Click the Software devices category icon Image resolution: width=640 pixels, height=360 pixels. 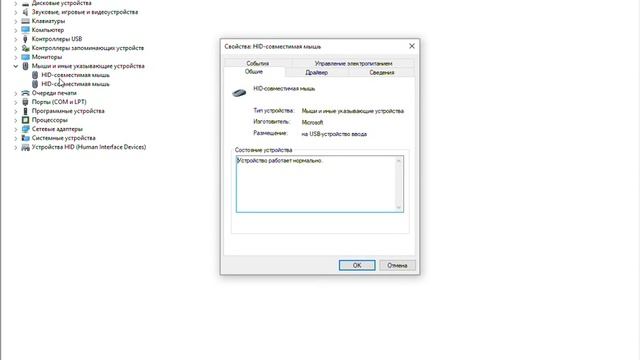tap(25, 111)
